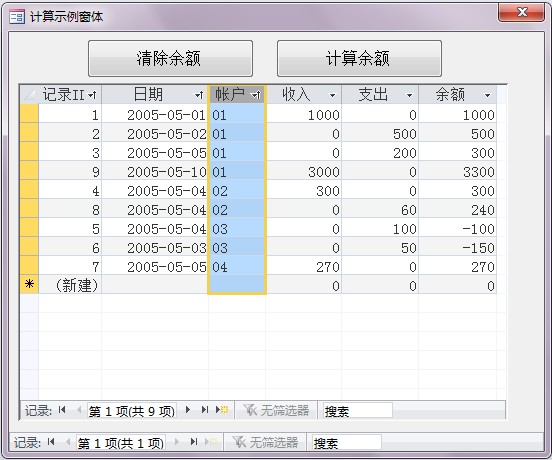Open the 日期 column dropdown arrow
Screen dimensions: 552x460
click(x=199, y=95)
